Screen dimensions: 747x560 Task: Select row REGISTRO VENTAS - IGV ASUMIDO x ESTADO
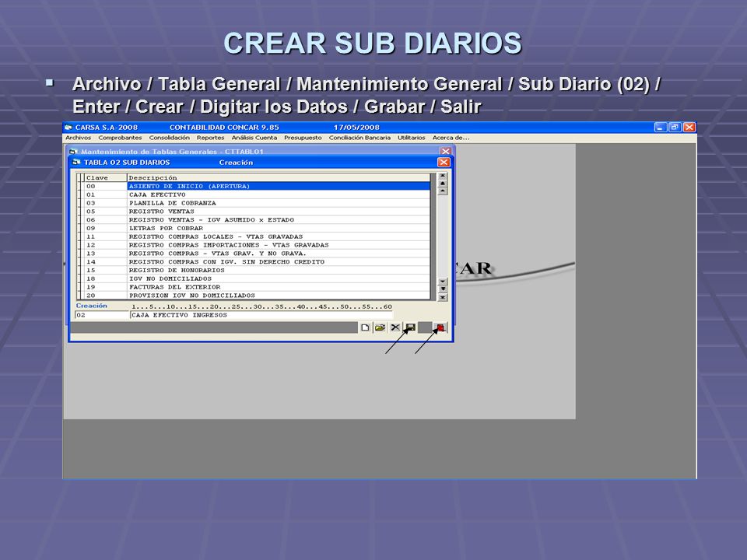(258, 220)
